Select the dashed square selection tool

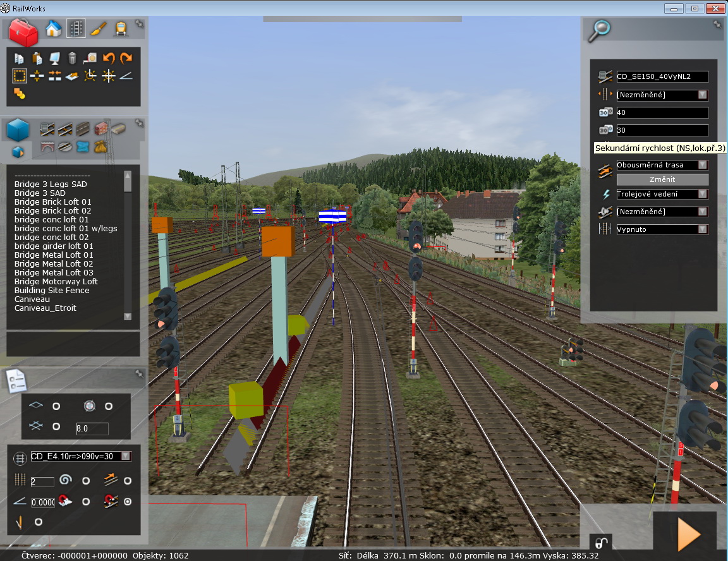(x=20, y=76)
